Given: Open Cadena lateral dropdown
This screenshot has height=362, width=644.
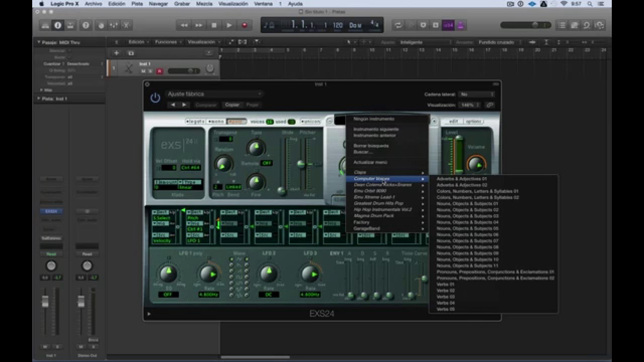Looking at the screenshot, I should click(x=477, y=94).
